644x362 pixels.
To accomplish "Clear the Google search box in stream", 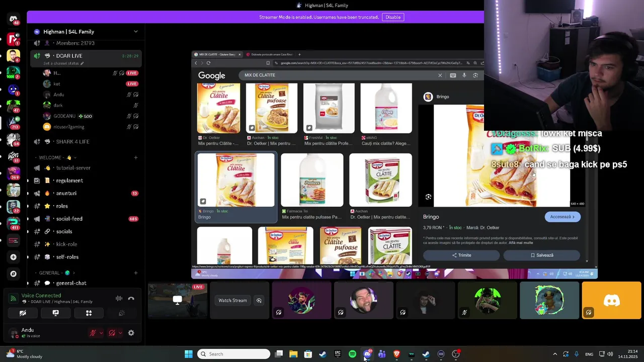I will [x=440, y=75].
